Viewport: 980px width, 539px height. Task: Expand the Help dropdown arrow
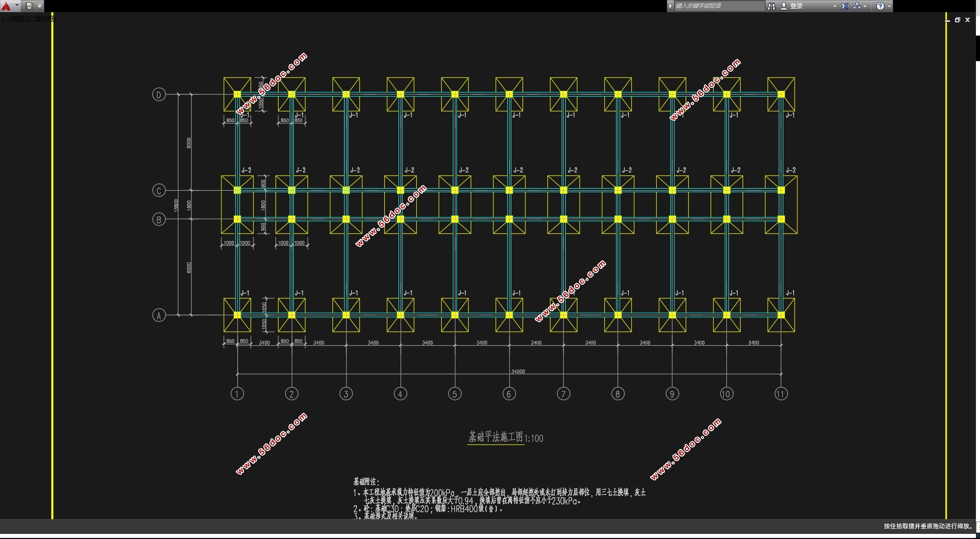(889, 6)
